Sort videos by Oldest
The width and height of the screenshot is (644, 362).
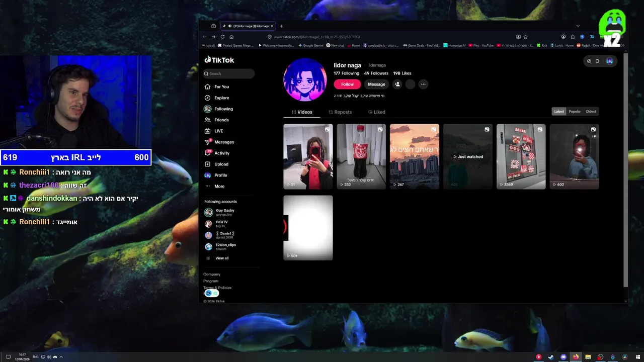tap(591, 112)
